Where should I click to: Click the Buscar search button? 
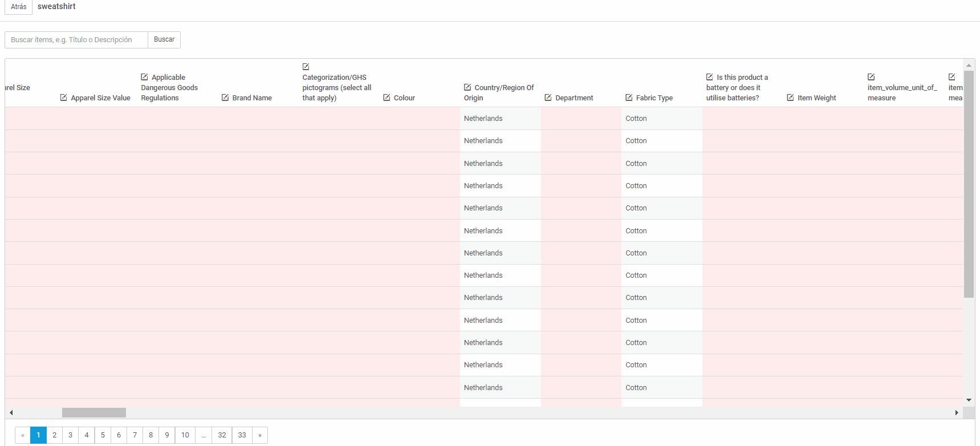pyautogui.click(x=164, y=40)
